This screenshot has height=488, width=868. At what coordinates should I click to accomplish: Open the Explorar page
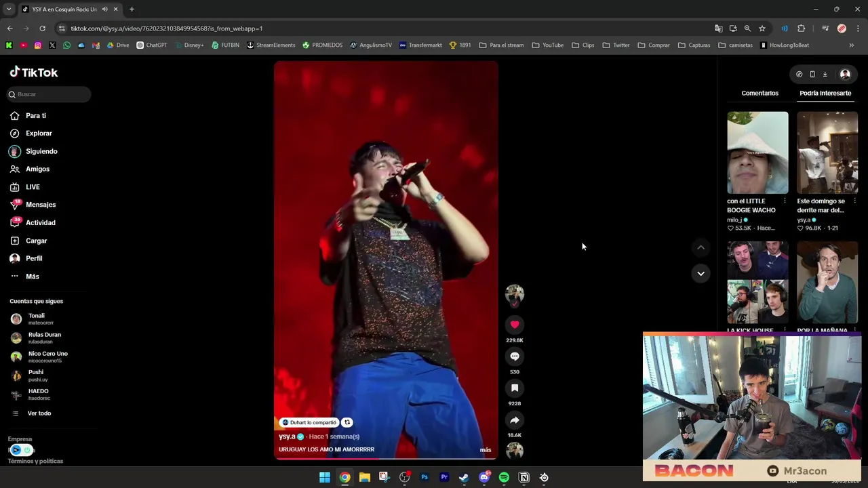pyautogui.click(x=31, y=134)
